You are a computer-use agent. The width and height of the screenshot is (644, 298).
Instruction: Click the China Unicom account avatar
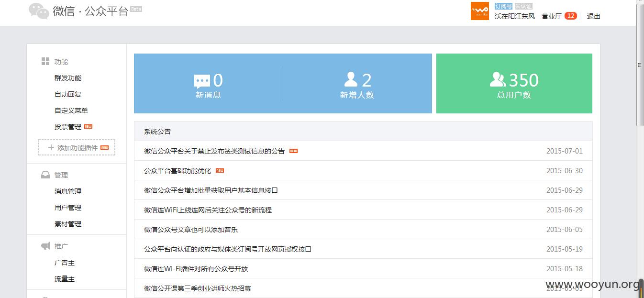(x=480, y=11)
